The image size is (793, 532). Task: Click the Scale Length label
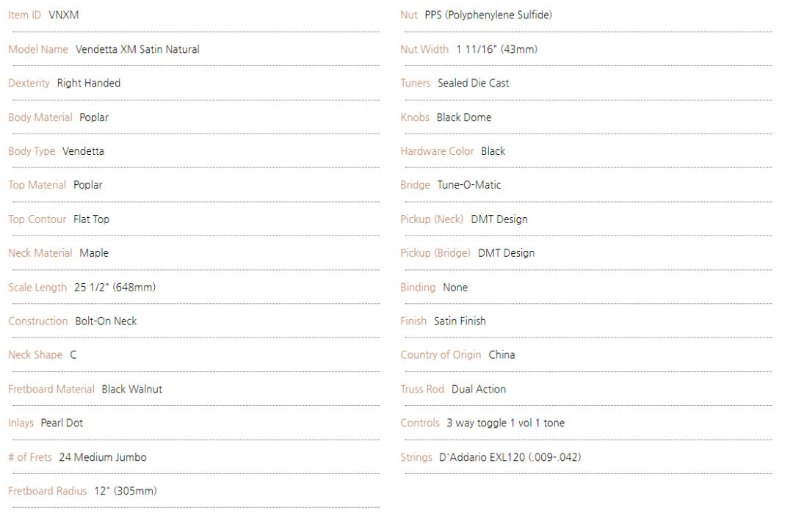[37, 288]
